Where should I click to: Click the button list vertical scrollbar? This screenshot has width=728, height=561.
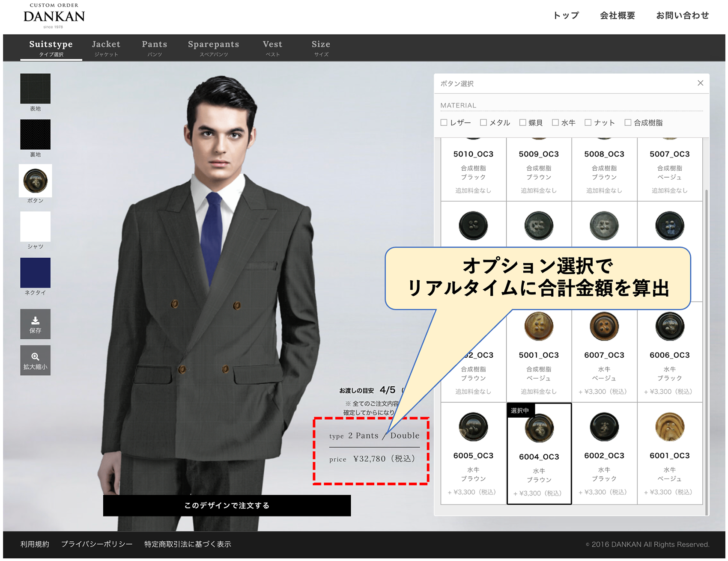pyautogui.click(x=706, y=342)
